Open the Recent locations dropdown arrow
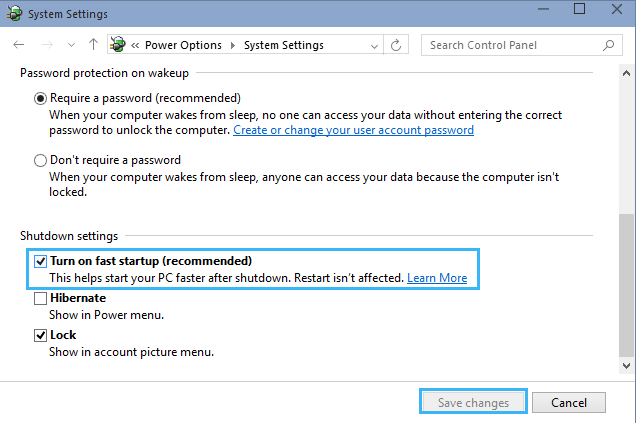Viewport: 636px width, 423px height. pyautogui.click(x=70, y=45)
